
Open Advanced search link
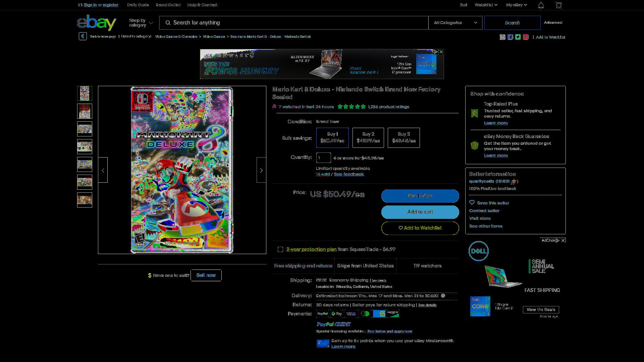coord(553,22)
